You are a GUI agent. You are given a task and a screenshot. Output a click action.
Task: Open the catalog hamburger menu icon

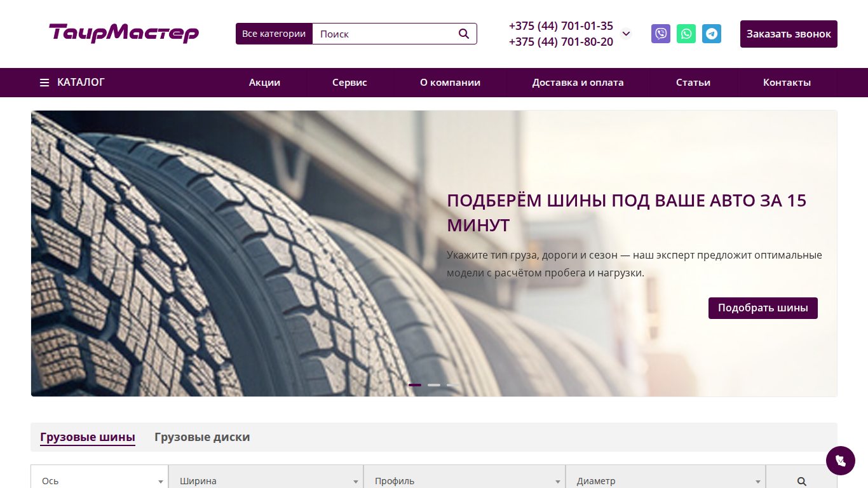tap(44, 83)
